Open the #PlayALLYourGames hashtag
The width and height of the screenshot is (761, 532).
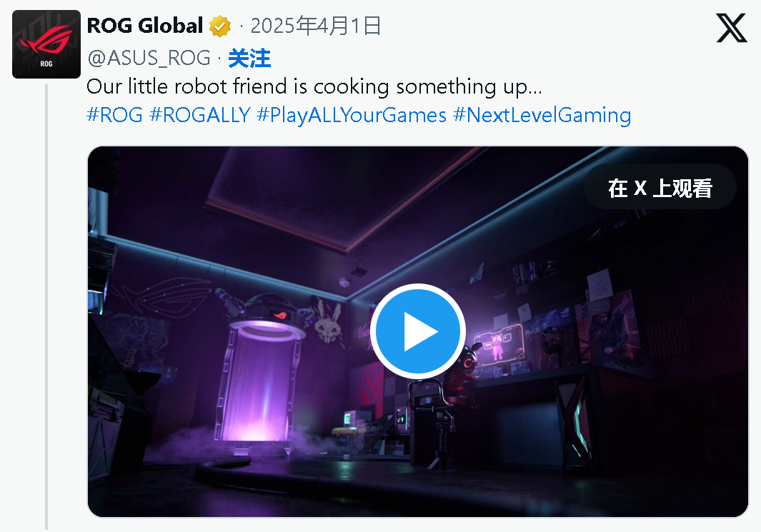(x=352, y=116)
